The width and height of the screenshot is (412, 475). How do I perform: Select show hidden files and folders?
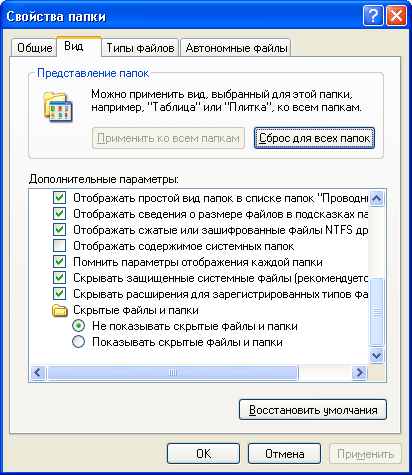click(79, 342)
